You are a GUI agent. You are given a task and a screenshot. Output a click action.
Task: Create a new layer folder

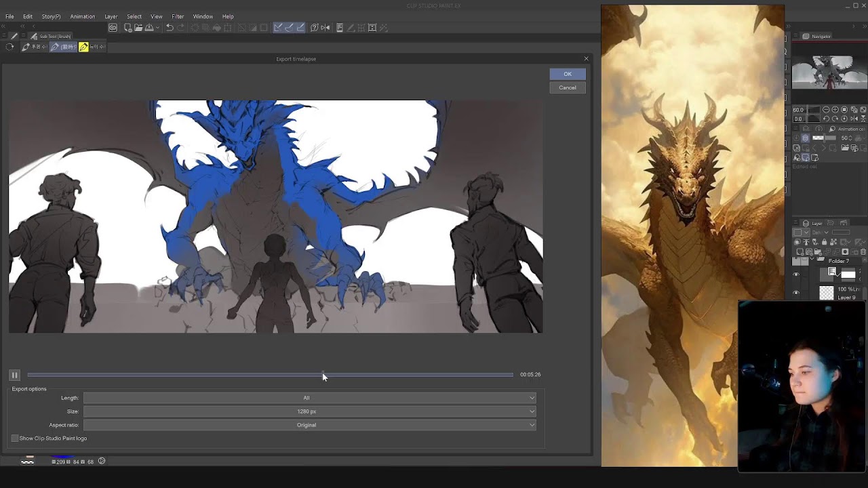click(818, 252)
